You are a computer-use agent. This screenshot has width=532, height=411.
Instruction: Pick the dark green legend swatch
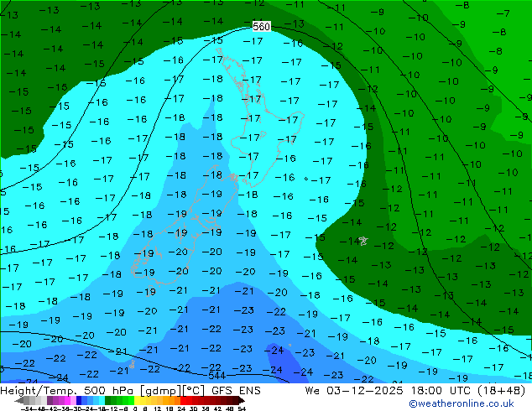(108, 400)
